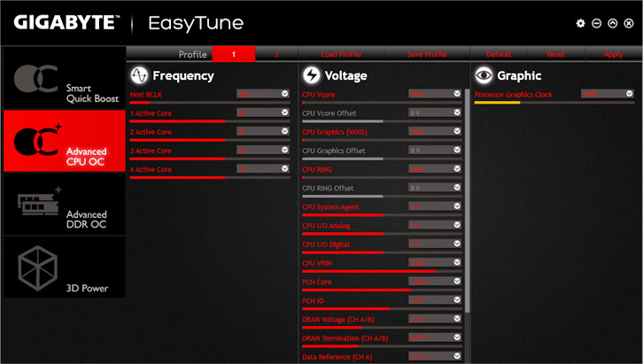Click the 1 Active Core slider bar
The image size is (643, 364).
(210, 121)
